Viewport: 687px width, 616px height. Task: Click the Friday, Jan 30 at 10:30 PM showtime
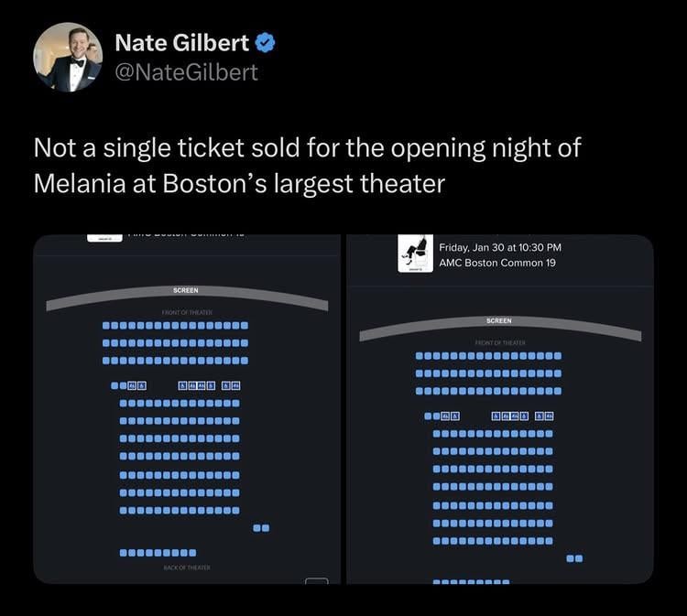500,247
